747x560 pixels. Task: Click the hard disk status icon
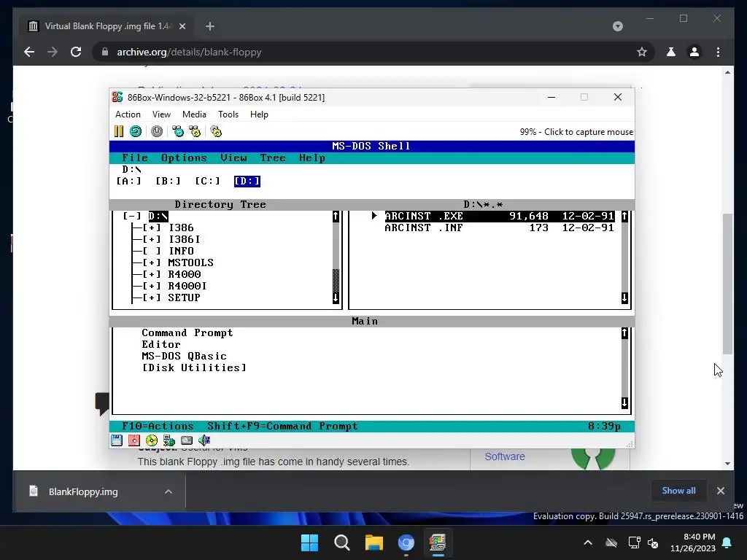pyautogui.click(x=187, y=440)
